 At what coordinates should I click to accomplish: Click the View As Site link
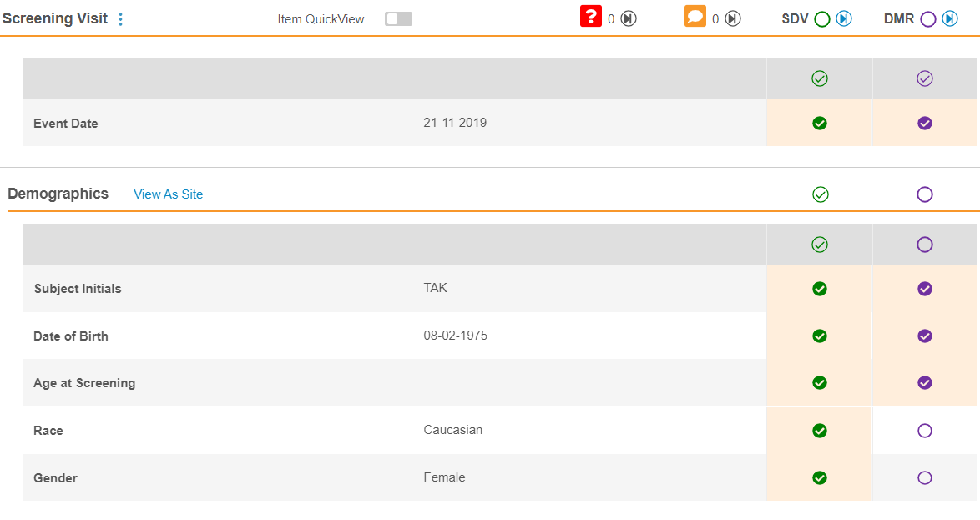coord(168,194)
